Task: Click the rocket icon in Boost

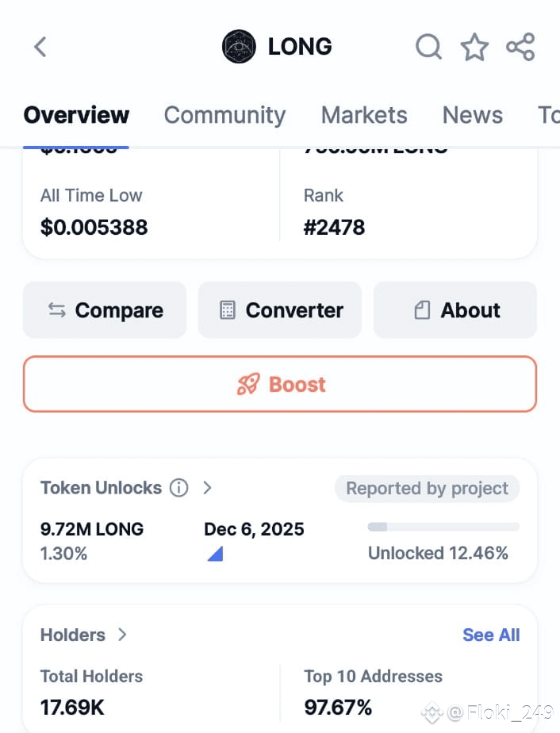Action: (x=247, y=384)
